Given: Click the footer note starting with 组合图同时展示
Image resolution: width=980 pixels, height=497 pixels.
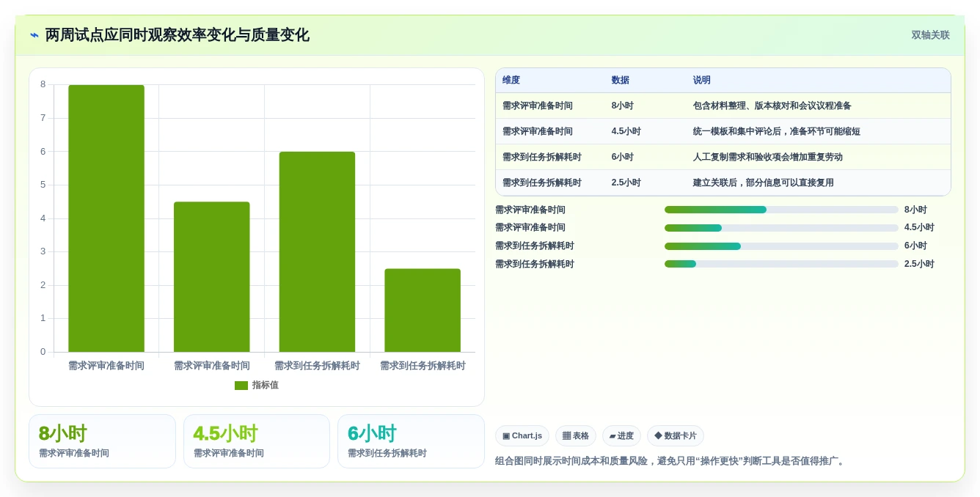Looking at the screenshot, I should [671, 461].
